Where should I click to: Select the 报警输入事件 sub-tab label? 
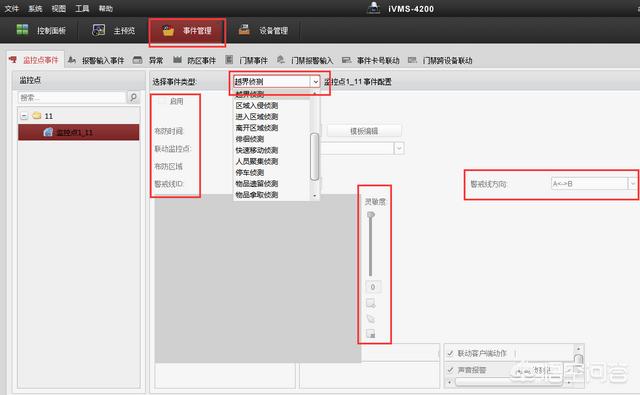pyautogui.click(x=103, y=61)
